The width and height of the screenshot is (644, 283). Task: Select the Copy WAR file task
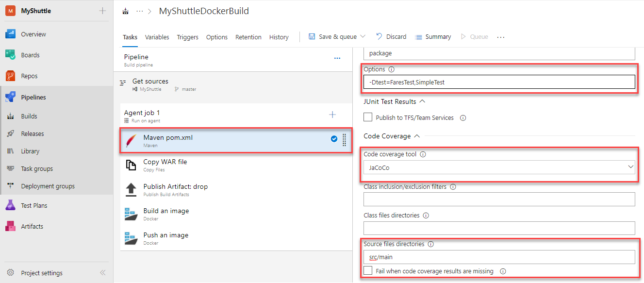(236, 165)
